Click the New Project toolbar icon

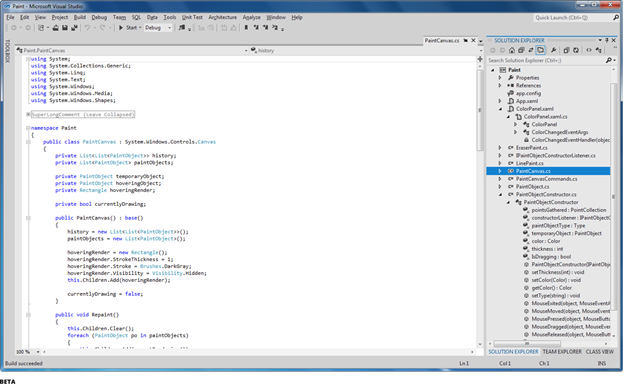click(41, 28)
